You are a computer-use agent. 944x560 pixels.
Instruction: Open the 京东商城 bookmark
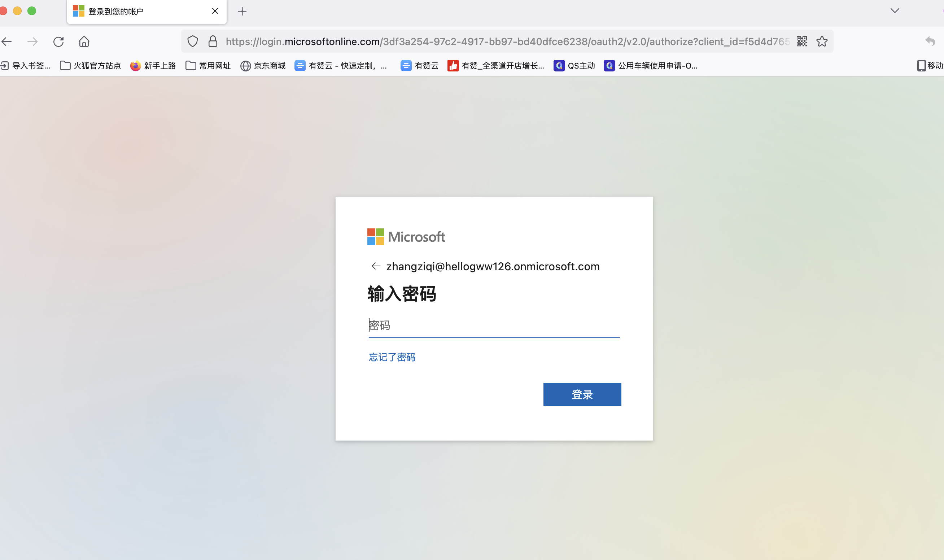[x=263, y=66]
